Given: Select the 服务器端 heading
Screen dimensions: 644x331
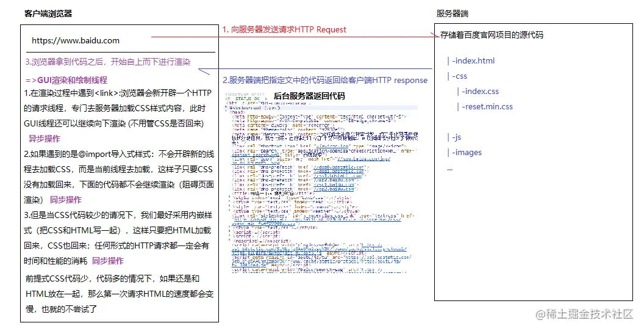Looking at the screenshot, I should coord(452,13).
